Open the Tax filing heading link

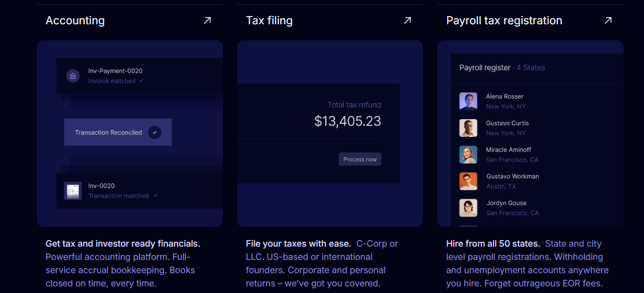pyautogui.click(x=270, y=20)
